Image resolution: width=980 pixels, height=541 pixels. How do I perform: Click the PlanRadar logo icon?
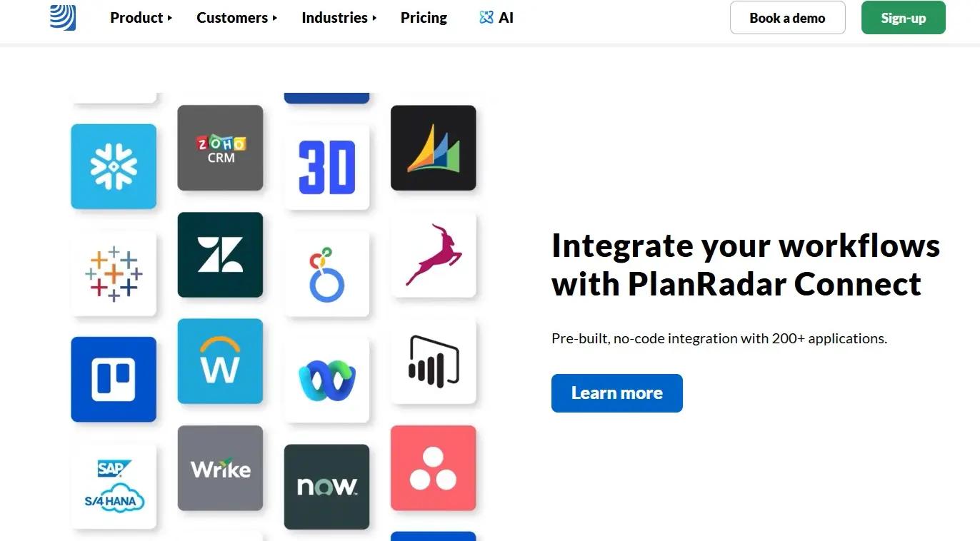click(63, 17)
